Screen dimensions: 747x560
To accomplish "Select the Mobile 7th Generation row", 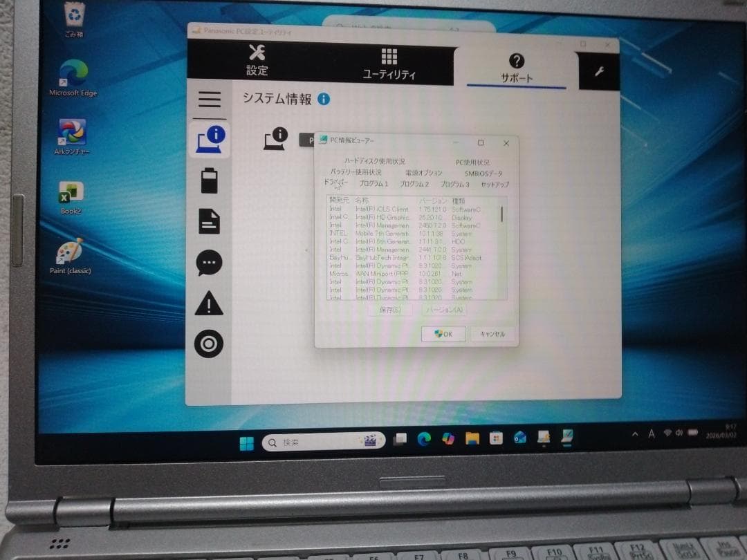I will 412,234.
